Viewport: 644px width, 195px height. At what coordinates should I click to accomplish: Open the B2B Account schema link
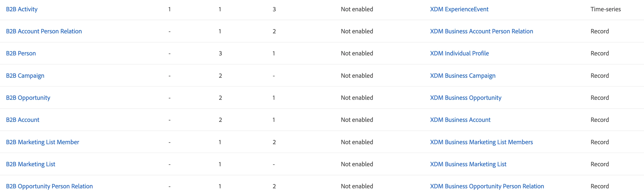click(23, 120)
